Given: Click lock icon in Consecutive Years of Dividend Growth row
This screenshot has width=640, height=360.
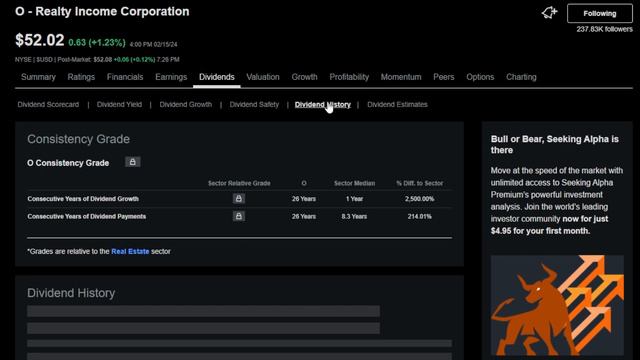Looking at the screenshot, I should [x=239, y=198].
